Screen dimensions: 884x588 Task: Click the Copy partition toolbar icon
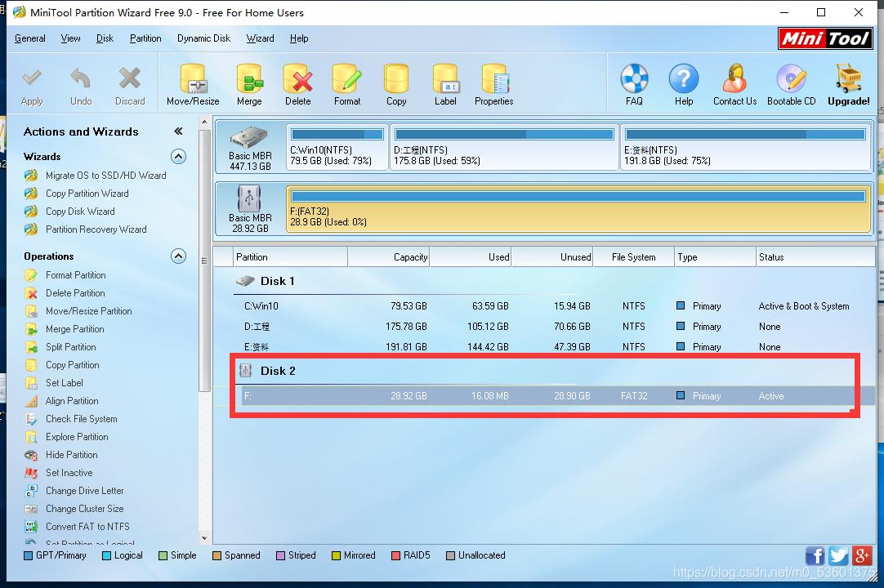click(395, 78)
